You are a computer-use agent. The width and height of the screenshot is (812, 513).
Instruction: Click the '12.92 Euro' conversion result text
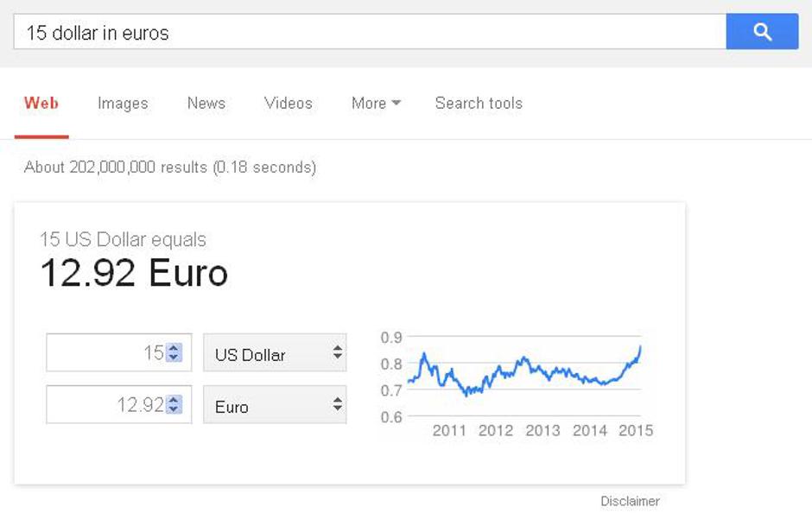[x=134, y=274]
